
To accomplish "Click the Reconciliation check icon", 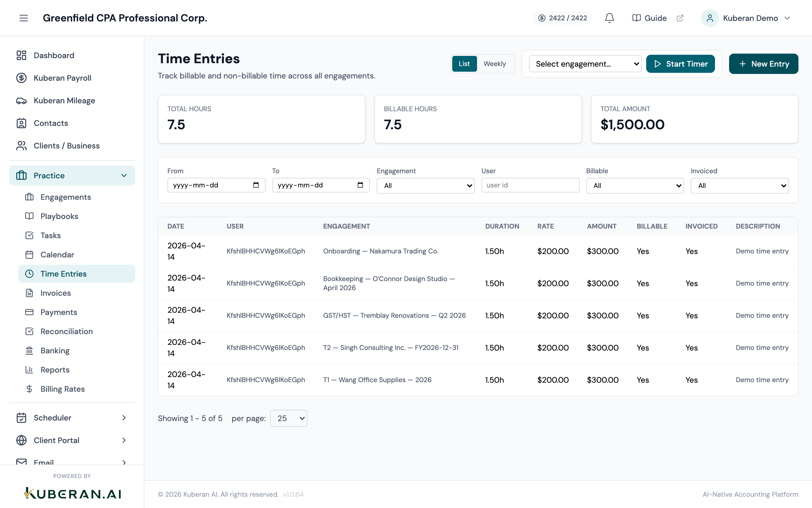I will click(x=29, y=331).
